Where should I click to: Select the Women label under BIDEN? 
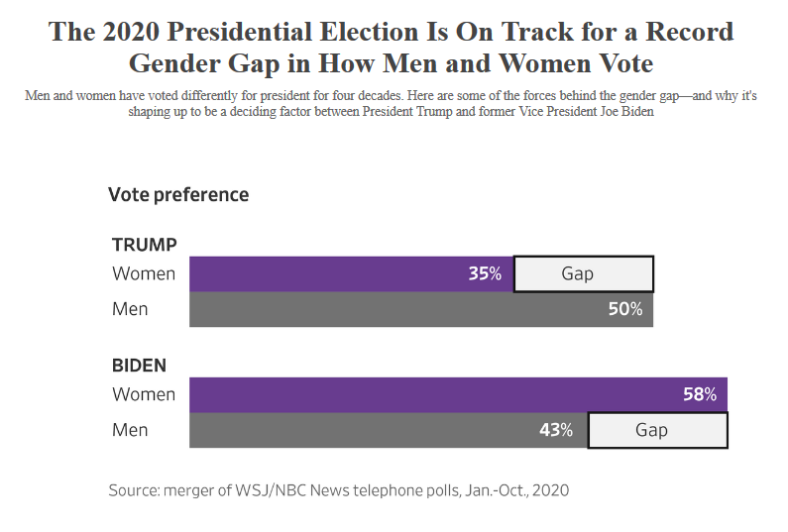[x=144, y=394]
